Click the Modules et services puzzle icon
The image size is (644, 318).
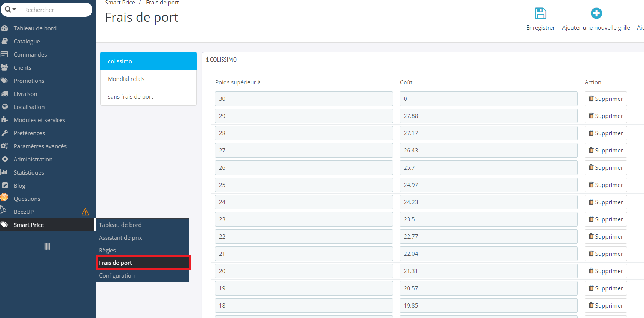[x=5, y=120]
